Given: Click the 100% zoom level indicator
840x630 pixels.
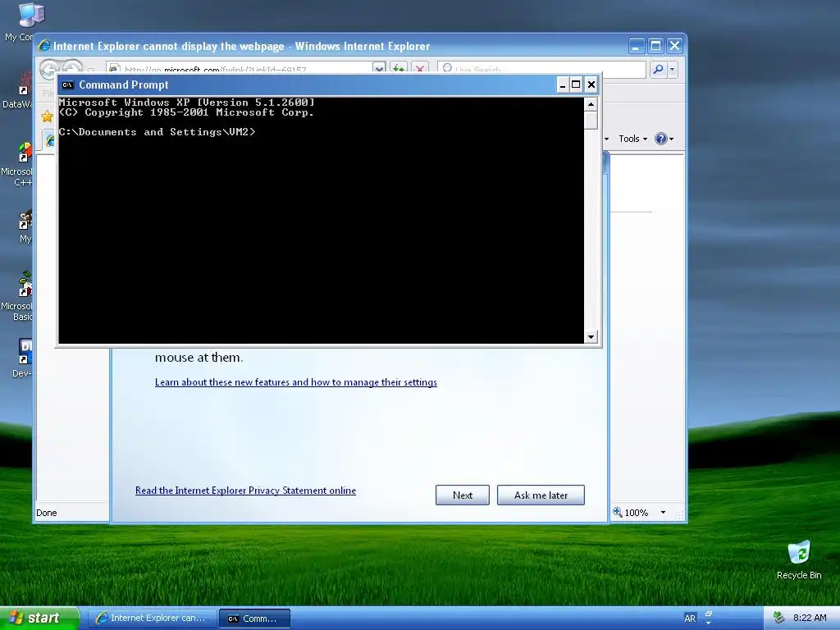Looking at the screenshot, I should point(631,513).
